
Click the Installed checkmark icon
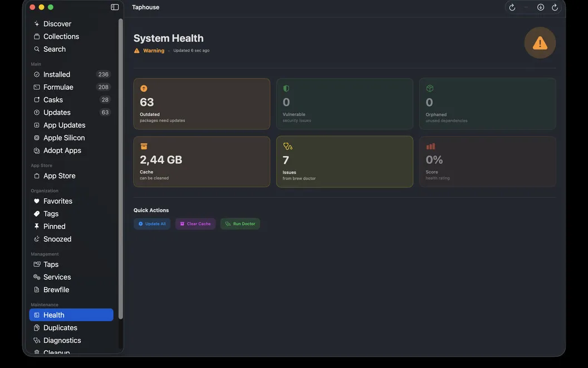tap(37, 74)
